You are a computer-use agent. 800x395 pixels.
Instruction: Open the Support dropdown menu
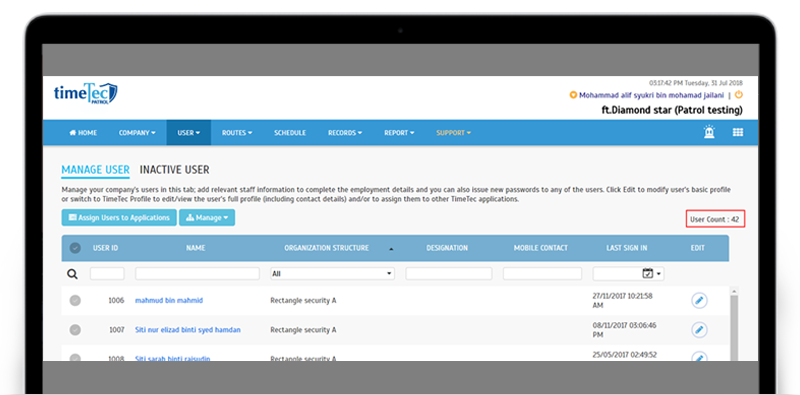tap(453, 133)
